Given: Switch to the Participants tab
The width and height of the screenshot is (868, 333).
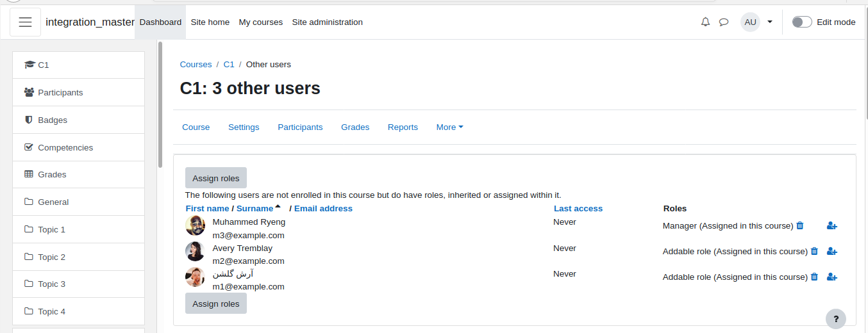Looking at the screenshot, I should 300,127.
